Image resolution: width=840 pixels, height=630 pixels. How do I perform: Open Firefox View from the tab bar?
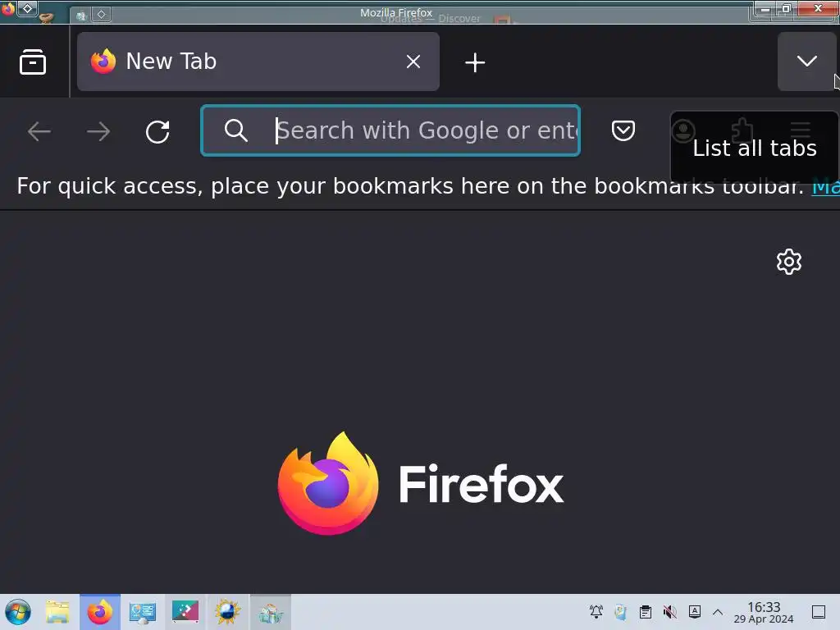[x=33, y=62]
